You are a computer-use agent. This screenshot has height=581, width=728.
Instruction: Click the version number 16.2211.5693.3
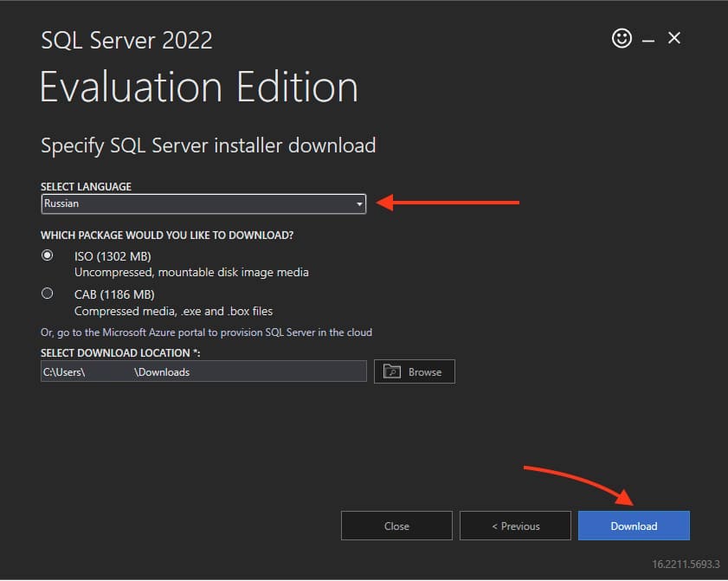click(686, 565)
